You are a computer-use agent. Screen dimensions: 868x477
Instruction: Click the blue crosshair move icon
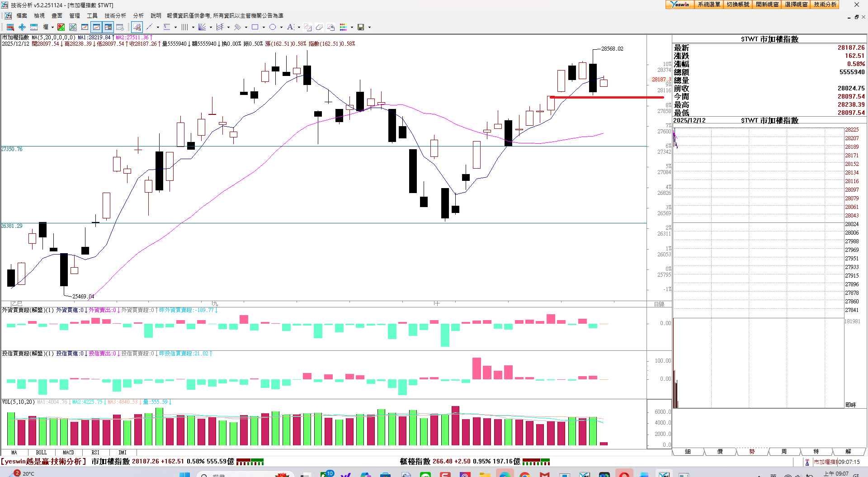(x=22, y=27)
